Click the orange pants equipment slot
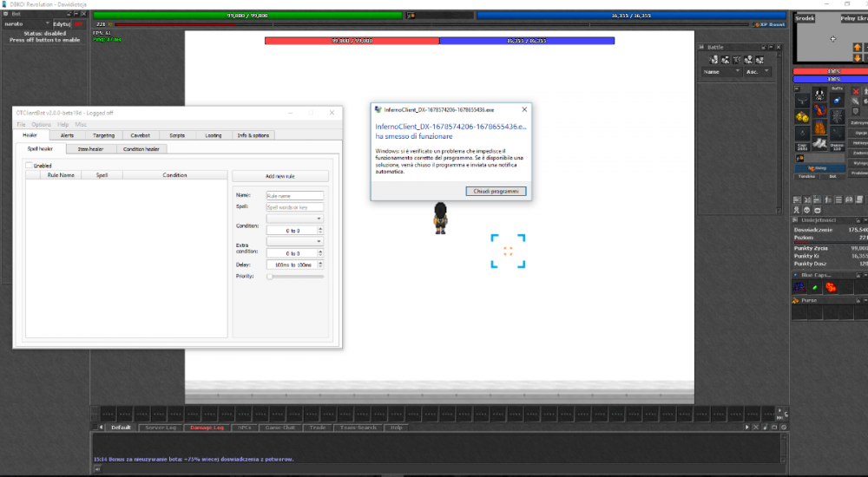This screenshot has height=477, width=868. [x=819, y=127]
